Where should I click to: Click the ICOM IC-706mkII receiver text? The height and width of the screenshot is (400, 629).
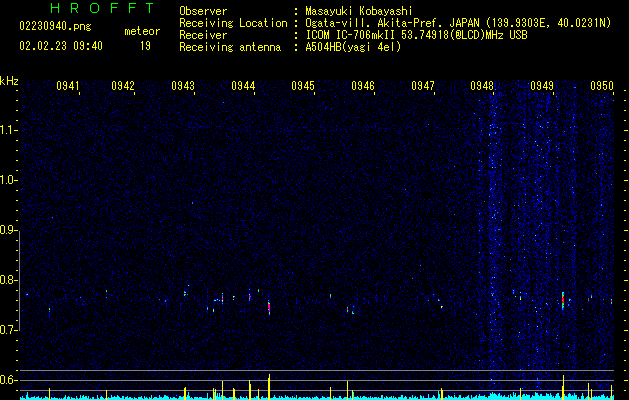point(416,35)
